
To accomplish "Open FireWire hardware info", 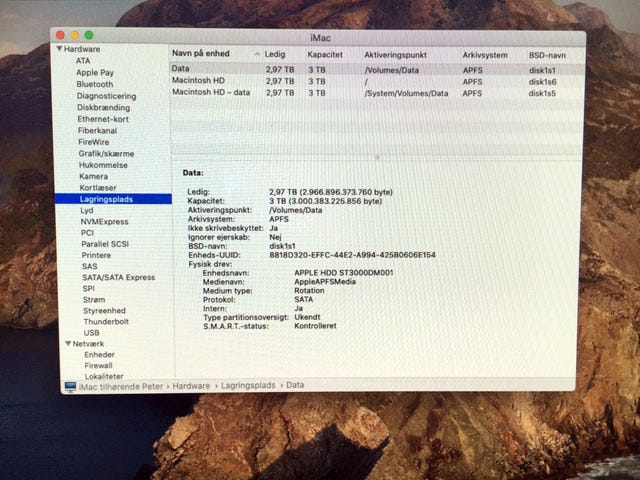I will pos(94,142).
